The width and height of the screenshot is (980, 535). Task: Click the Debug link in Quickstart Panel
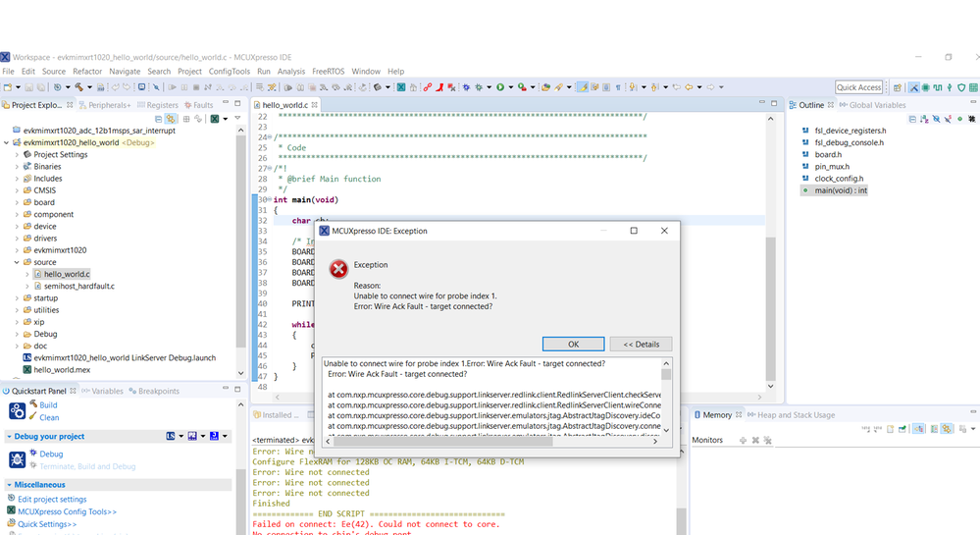51,454
